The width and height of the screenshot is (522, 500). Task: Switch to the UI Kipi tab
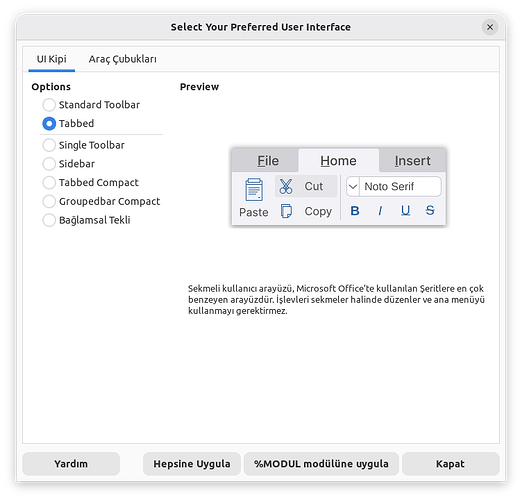tap(52, 59)
